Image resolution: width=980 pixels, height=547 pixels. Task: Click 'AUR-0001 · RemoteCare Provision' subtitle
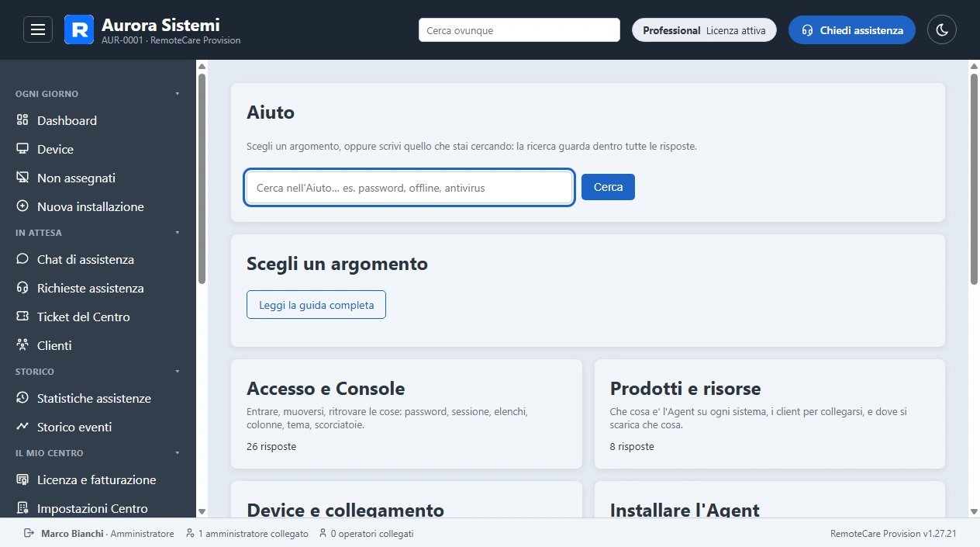(171, 40)
